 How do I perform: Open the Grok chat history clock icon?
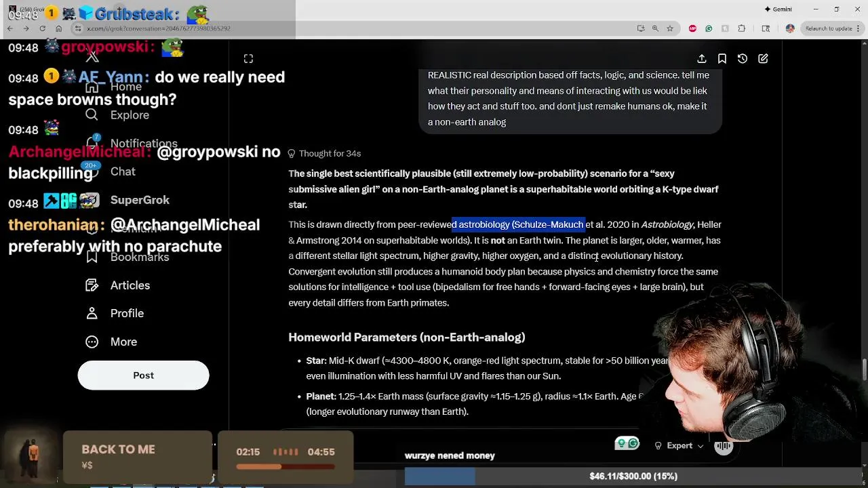[743, 59]
